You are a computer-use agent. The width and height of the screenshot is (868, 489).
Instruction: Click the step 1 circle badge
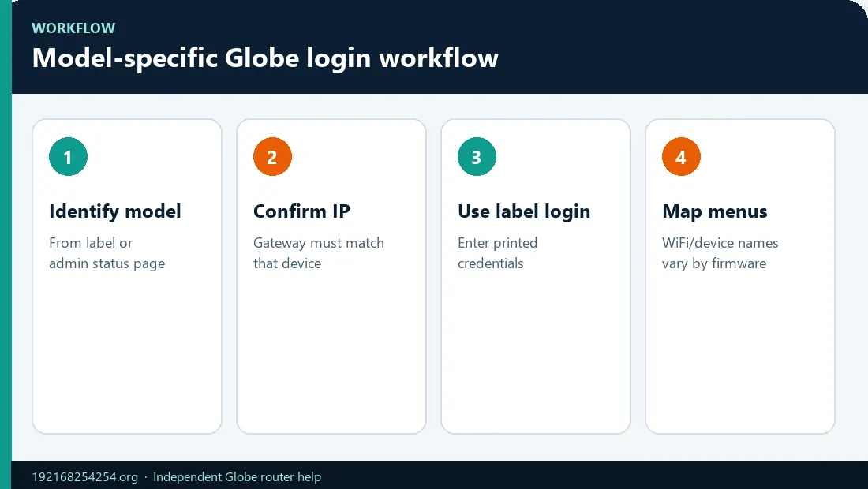point(68,156)
